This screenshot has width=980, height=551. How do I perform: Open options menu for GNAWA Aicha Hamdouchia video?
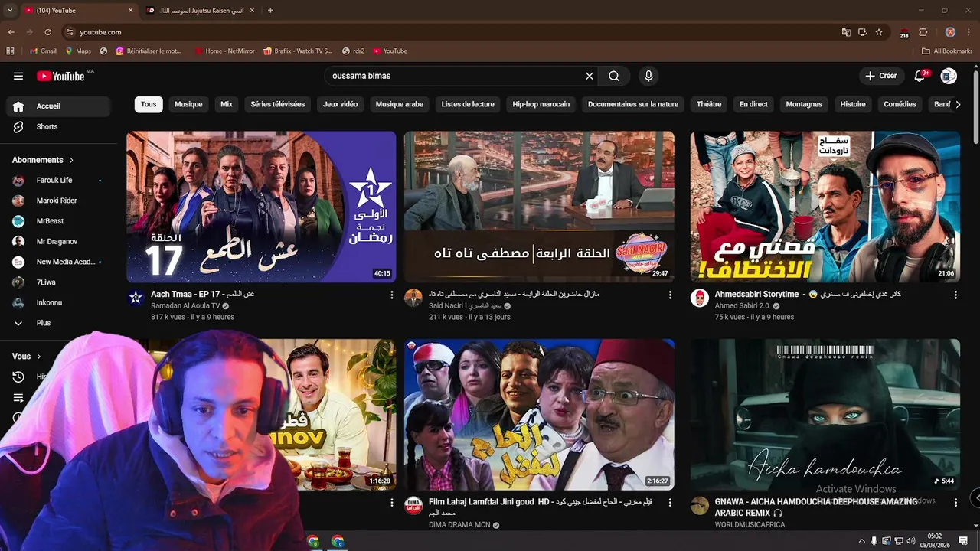[x=955, y=503]
